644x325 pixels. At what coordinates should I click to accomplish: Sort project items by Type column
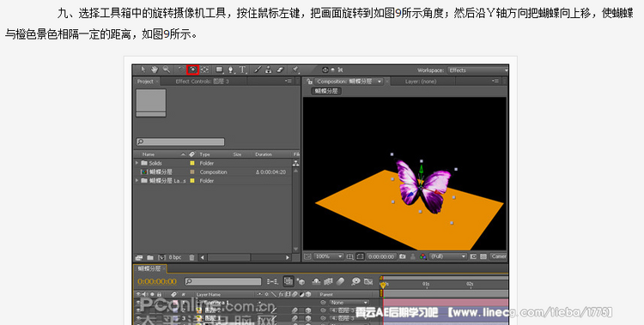(x=204, y=154)
